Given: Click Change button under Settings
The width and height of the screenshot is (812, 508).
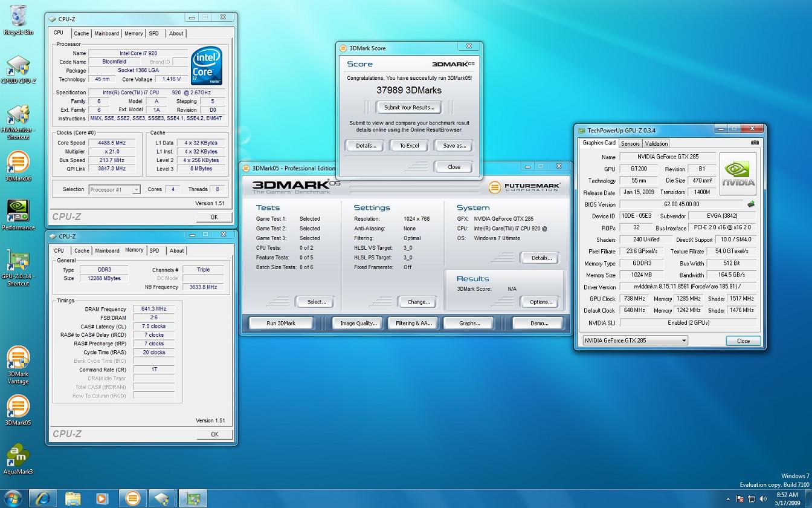Looking at the screenshot, I should pyautogui.click(x=418, y=302).
